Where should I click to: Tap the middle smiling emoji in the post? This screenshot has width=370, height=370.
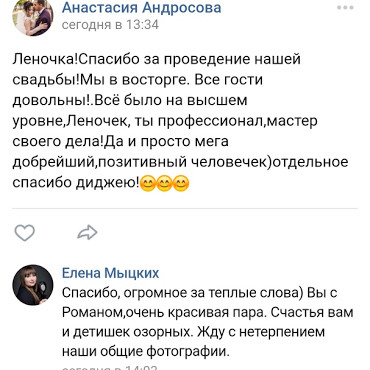164,183
